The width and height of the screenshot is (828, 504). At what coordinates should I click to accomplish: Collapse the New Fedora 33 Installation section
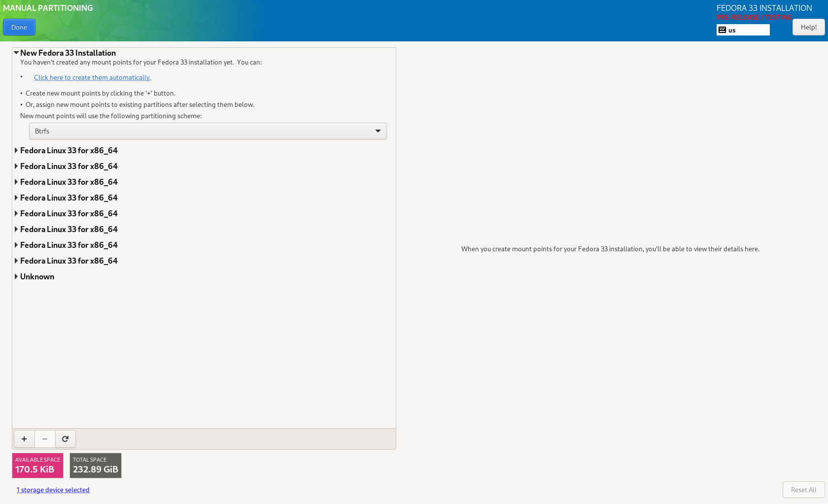pyautogui.click(x=16, y=53)
